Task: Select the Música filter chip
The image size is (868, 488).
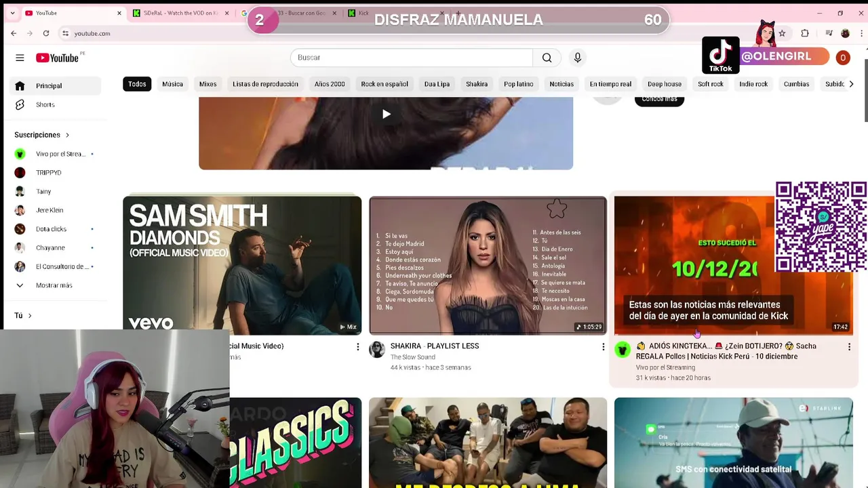Action: click(x=172, y=84)
